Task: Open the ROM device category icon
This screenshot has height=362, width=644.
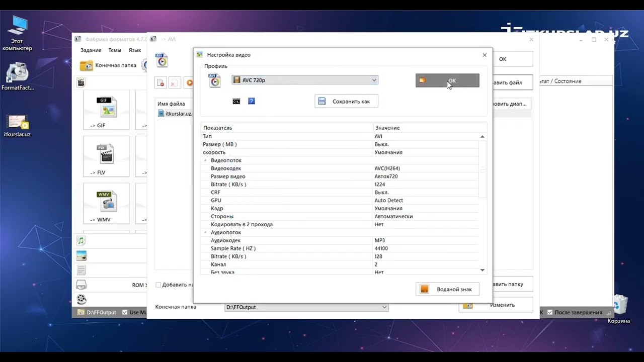Action: 81,285
